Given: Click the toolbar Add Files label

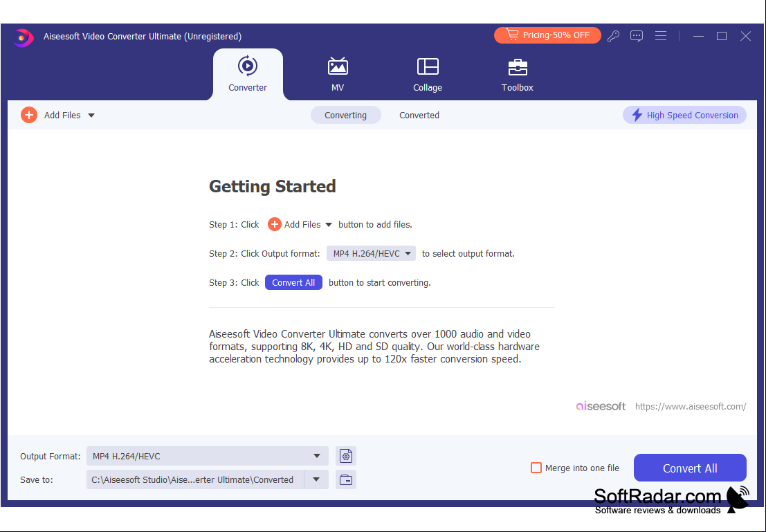Looking at the screenshot, I should 62,116.
